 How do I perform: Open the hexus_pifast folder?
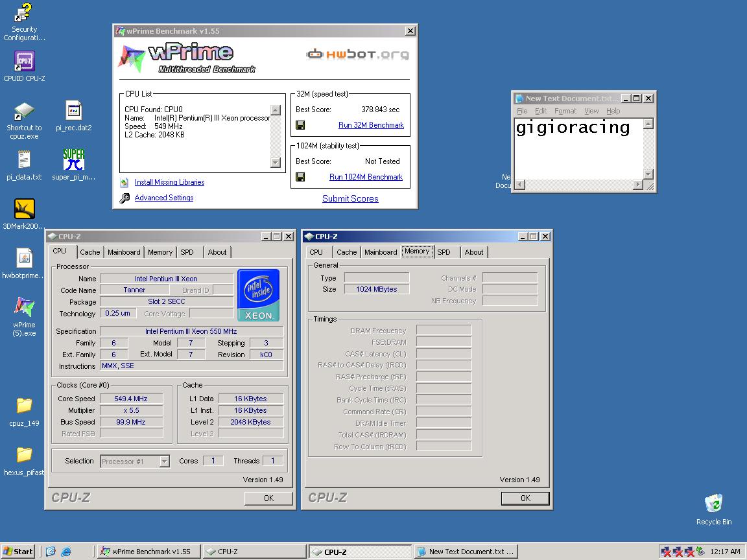[x=24, y=461]
